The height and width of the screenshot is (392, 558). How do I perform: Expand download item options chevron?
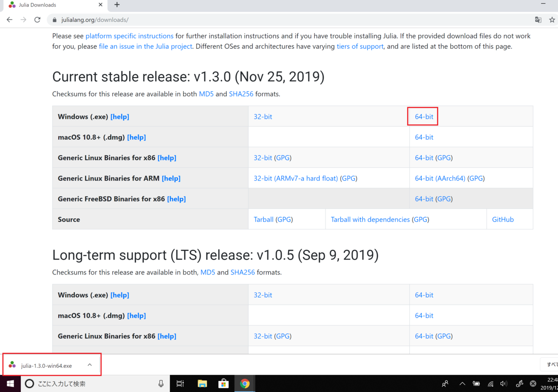click(x=90, y=365)
